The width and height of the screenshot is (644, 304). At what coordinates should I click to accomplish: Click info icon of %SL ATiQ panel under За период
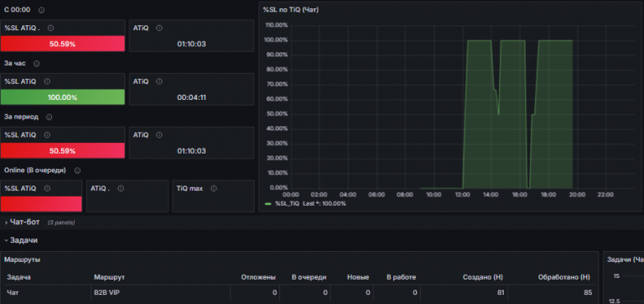pyautogui.click(x=47, y=135)
